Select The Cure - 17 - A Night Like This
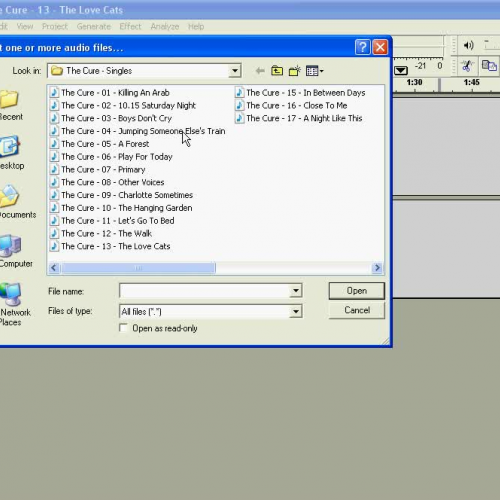500x500 pixels. coord(299,118)
